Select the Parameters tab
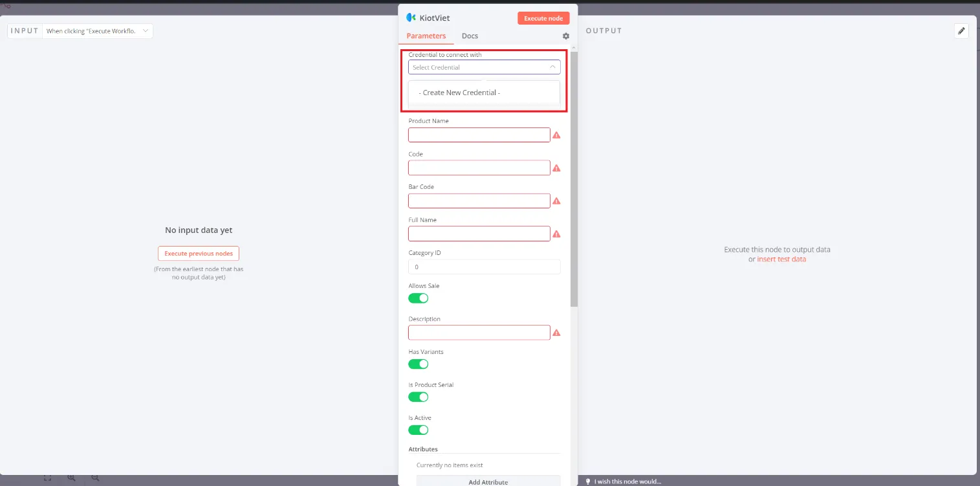980x486 pixels. pyautogui.click(x=426, y=36)
